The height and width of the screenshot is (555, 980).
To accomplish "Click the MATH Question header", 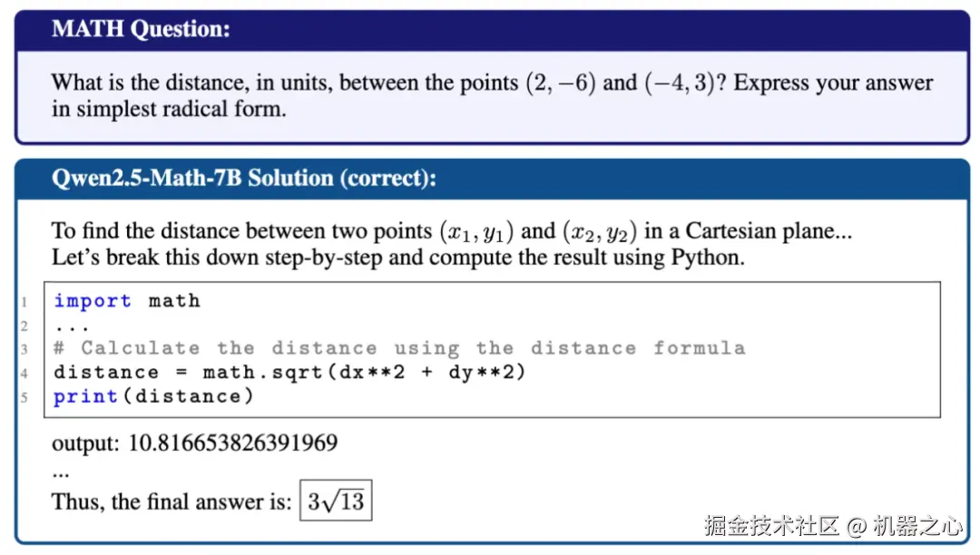I will coord(141,29).
